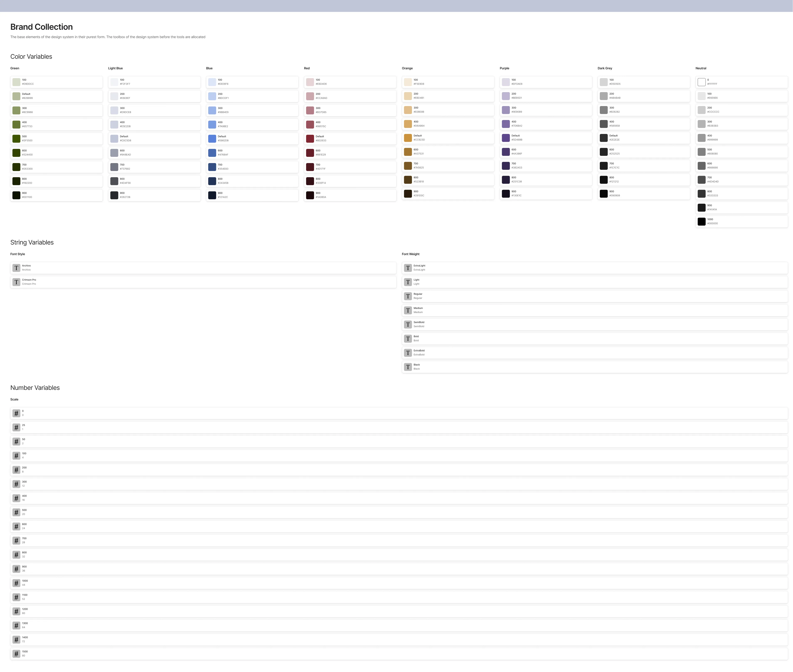Click the T icon beside Archivo font style
Image resolution: width=793 pixels, height=672 pixels.
[x=16, y=268]
